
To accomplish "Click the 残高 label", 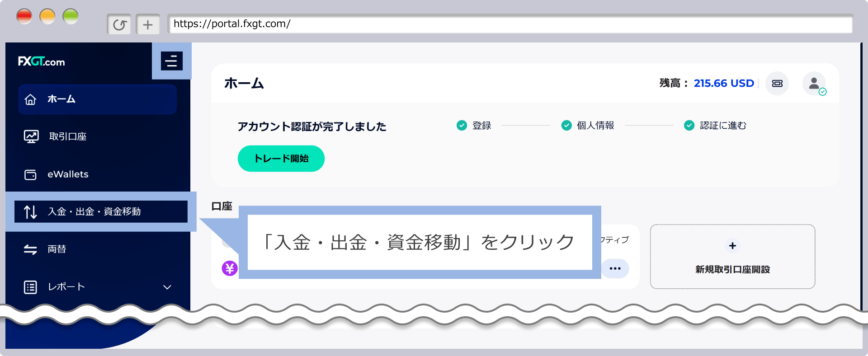I will [x=674, y=83].
